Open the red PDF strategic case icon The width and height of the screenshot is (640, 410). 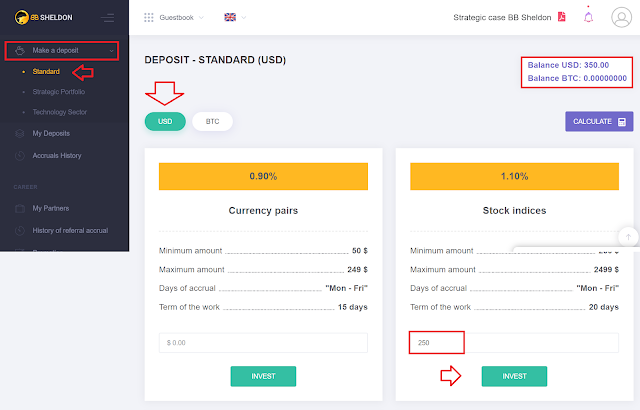pos(562,17)
